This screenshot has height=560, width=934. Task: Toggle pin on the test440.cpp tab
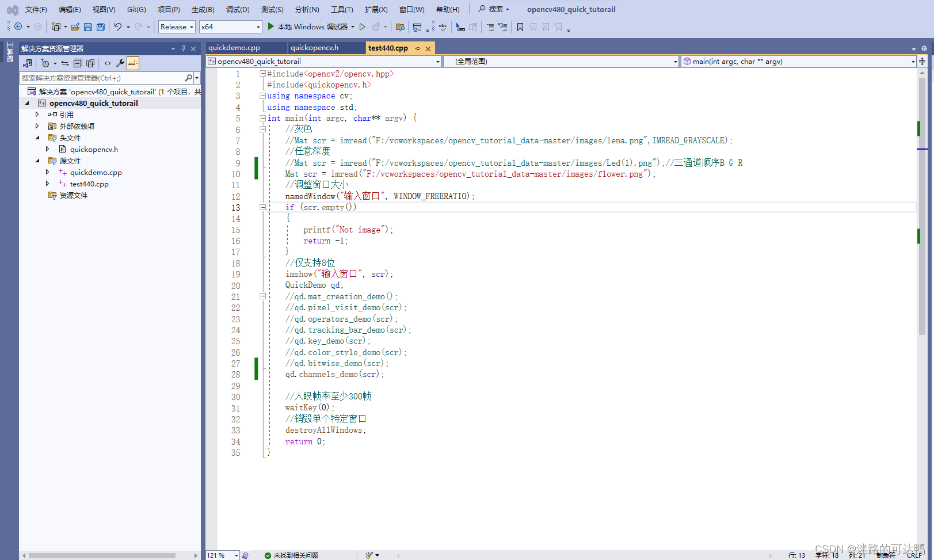coord(417,48)
